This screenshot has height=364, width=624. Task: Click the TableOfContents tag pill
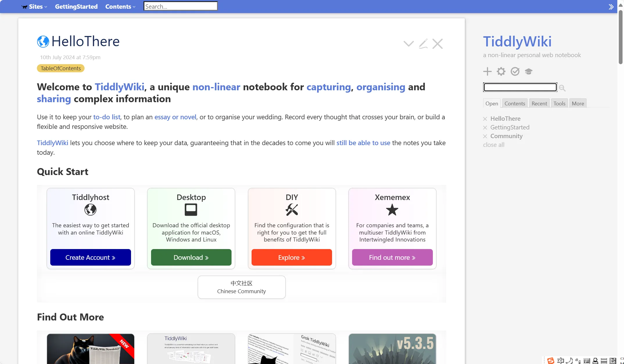coord(61,68)
